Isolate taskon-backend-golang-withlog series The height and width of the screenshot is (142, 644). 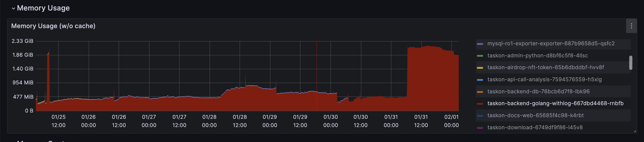tap(555, 103)
